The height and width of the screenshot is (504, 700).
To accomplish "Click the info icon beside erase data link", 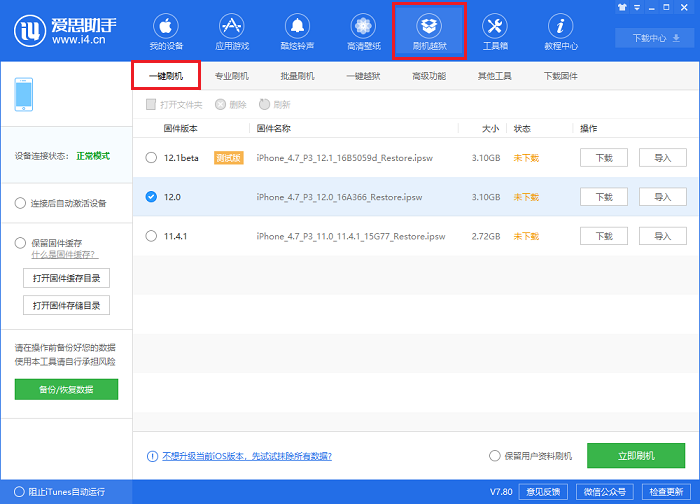I will [x=152, y=456].
